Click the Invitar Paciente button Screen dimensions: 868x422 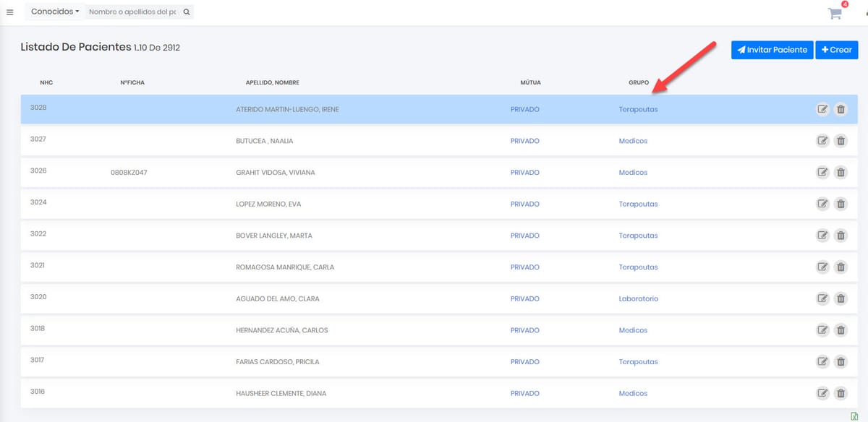pos(772,50)
